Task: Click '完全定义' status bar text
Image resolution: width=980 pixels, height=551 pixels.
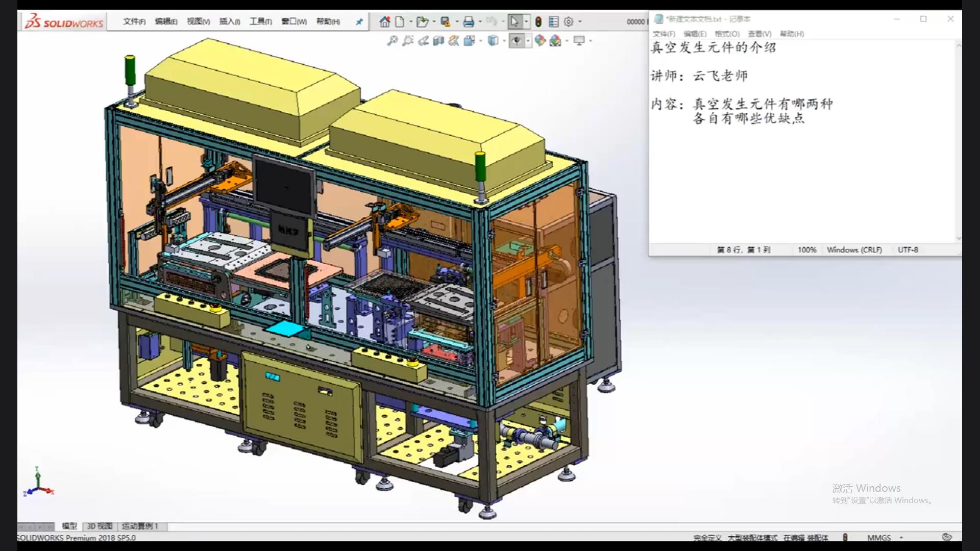Action: [707, 538]
